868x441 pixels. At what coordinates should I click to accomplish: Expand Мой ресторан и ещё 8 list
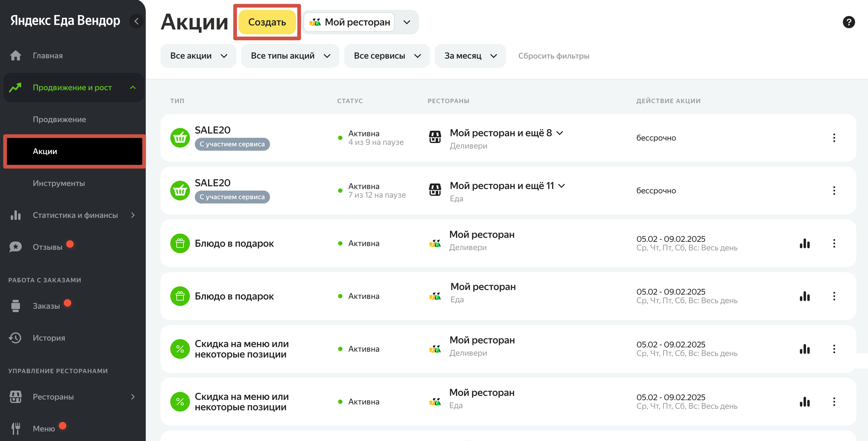pyautogui.click(x=560, y=133)
